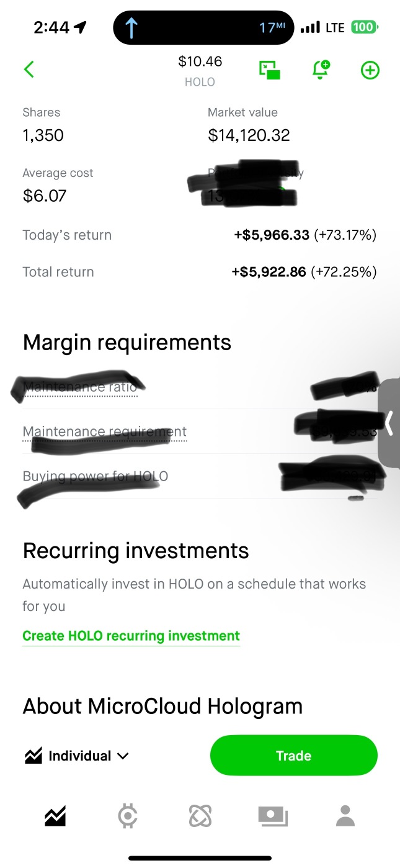Open the crypto tab in bottom bar

(128, 816)
